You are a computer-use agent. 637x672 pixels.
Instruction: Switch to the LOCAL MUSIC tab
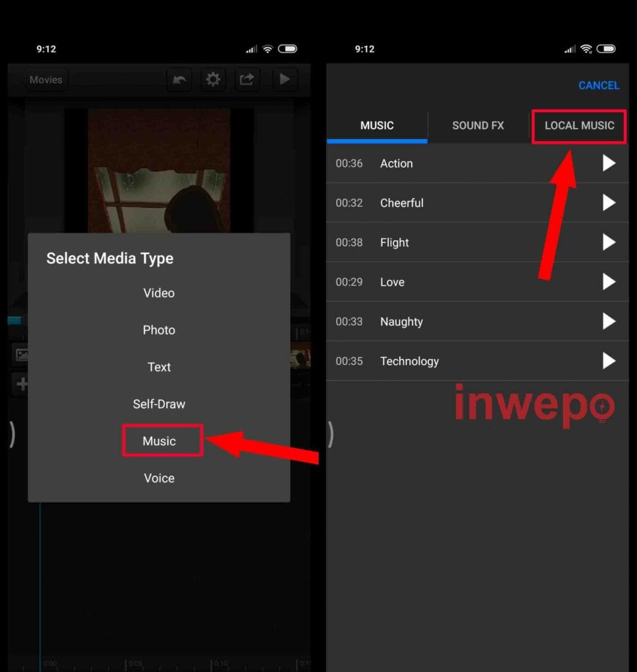coord(579,125)
